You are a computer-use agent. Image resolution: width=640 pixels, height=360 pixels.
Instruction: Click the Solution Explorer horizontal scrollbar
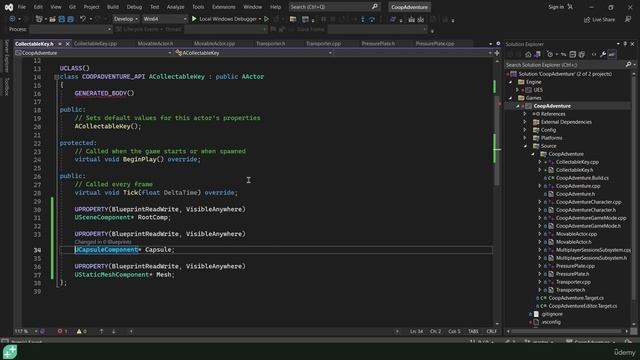click(567, 331)
